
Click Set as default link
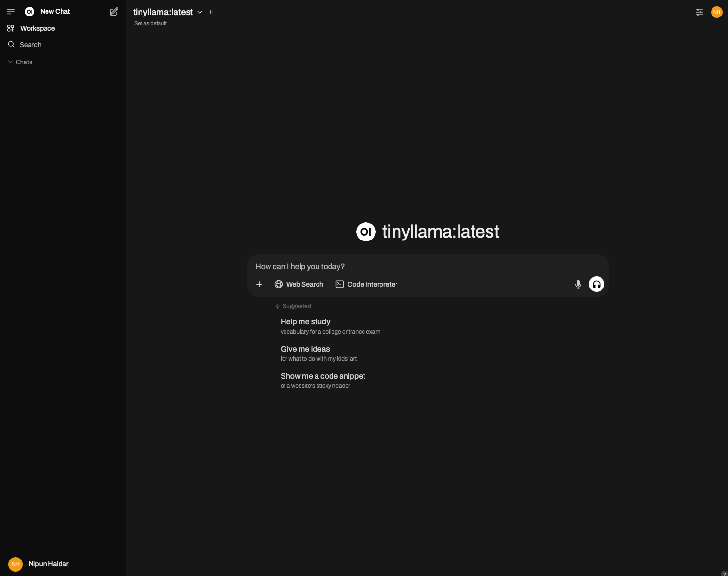(x=150, y=23)
